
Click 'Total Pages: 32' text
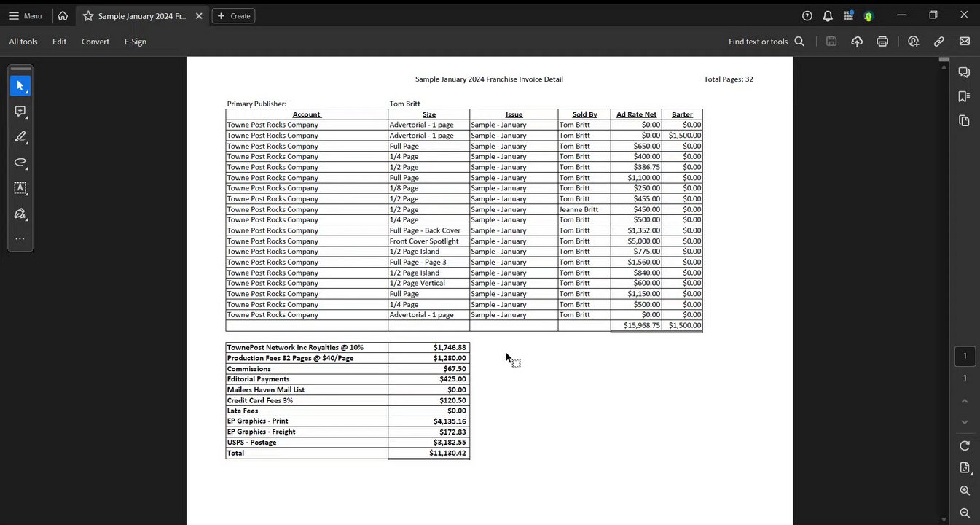coord(729,79)
